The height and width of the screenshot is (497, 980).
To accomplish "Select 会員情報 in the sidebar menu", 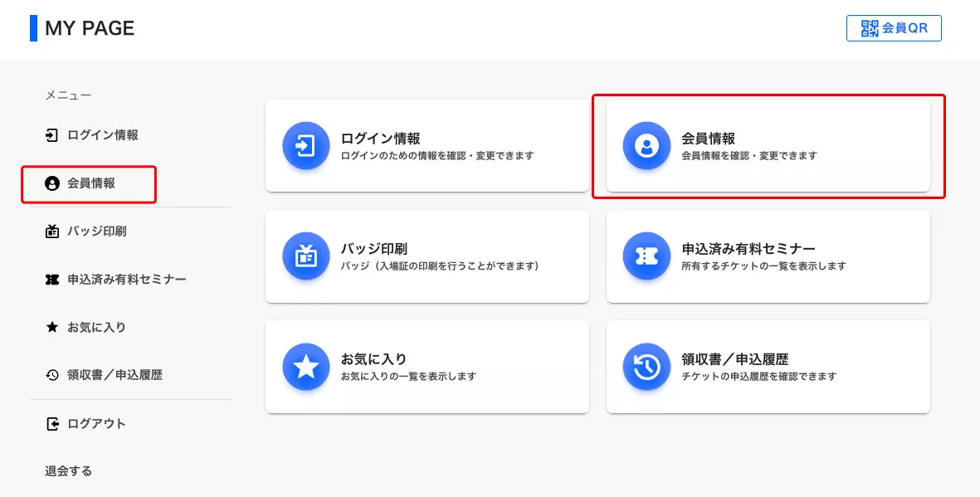I will (x=91, y=183).
